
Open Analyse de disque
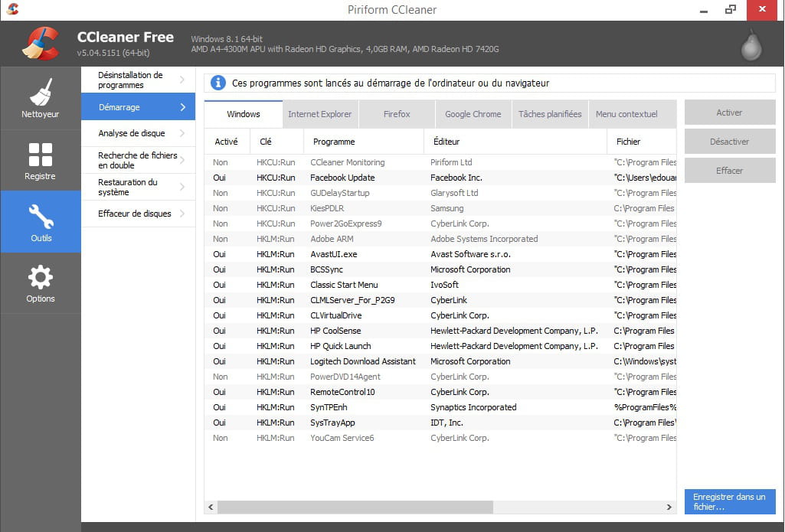pos(138,133)
